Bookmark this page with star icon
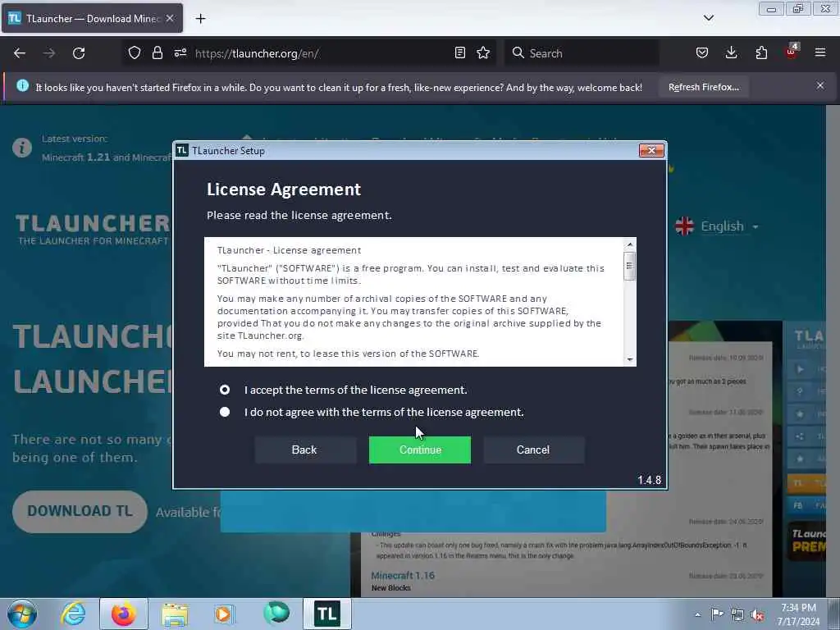Viewport: 840px width, 630px height. pos(483,52)
